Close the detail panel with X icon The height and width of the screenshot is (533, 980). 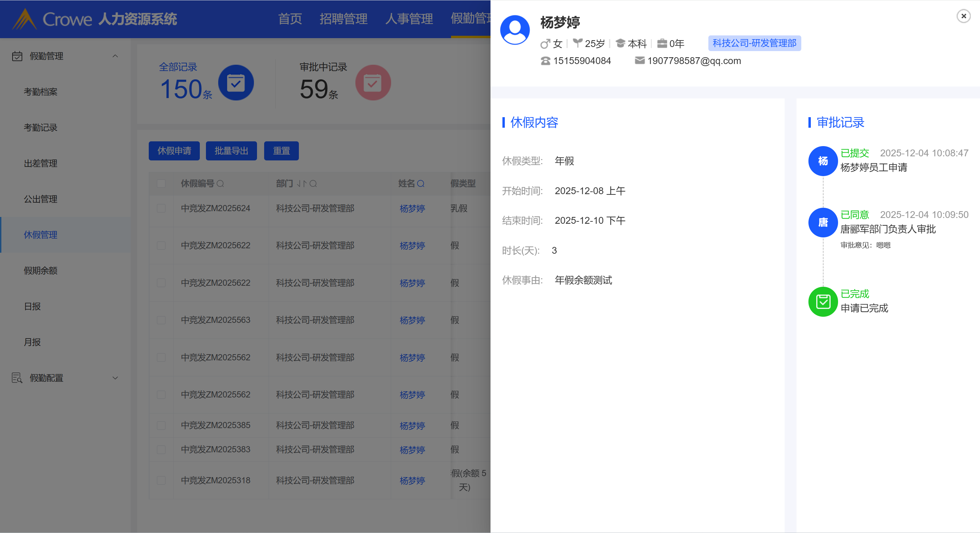coord(963,16)
